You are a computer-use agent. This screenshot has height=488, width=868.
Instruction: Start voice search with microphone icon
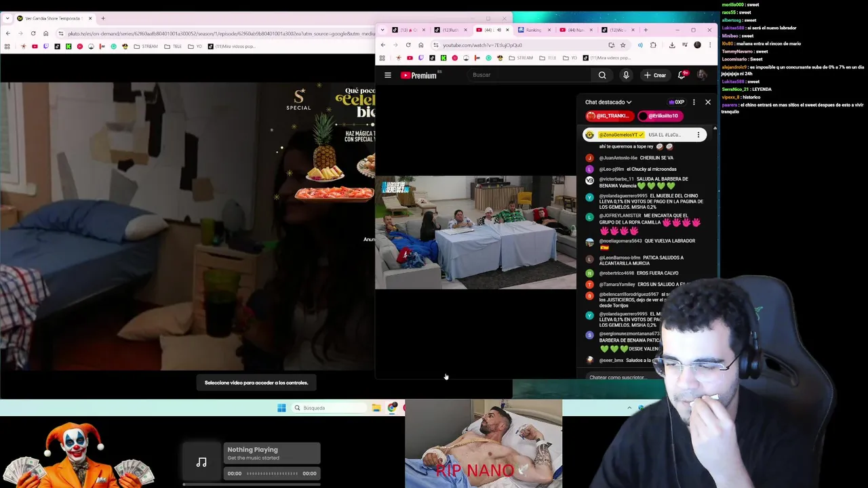pos(626,75)
